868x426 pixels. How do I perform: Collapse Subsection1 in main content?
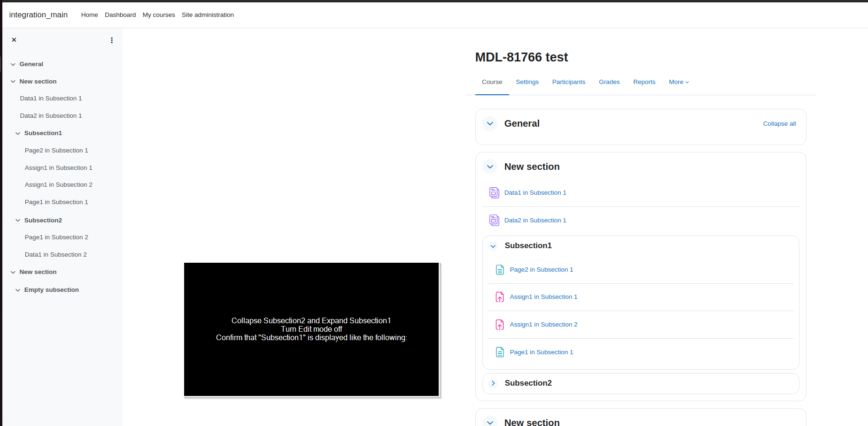pyautogui.click(x=493, y=246)
